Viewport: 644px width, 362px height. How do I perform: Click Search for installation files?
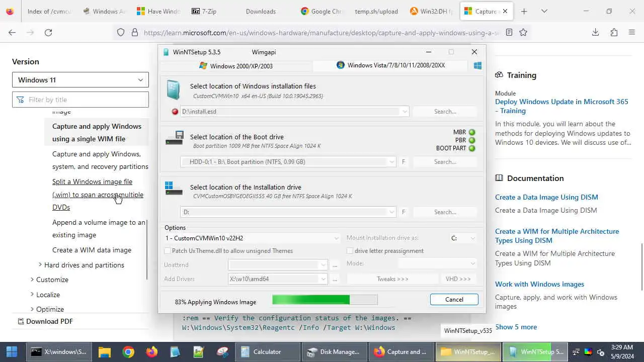[445, 112]
